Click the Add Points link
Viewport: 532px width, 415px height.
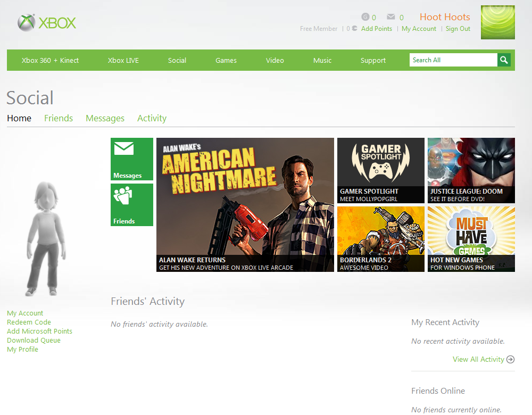[x=376, y=29]
